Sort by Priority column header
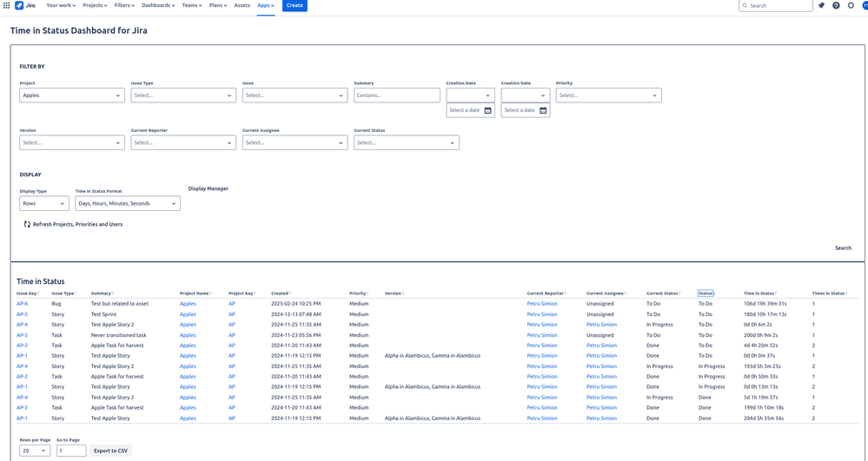The image size is (868, 461). [359, 293]
